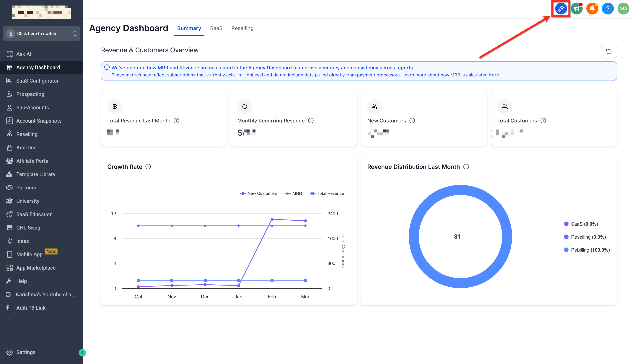
Task: Click the Feb New Customers data point
Action: [272, 219]
